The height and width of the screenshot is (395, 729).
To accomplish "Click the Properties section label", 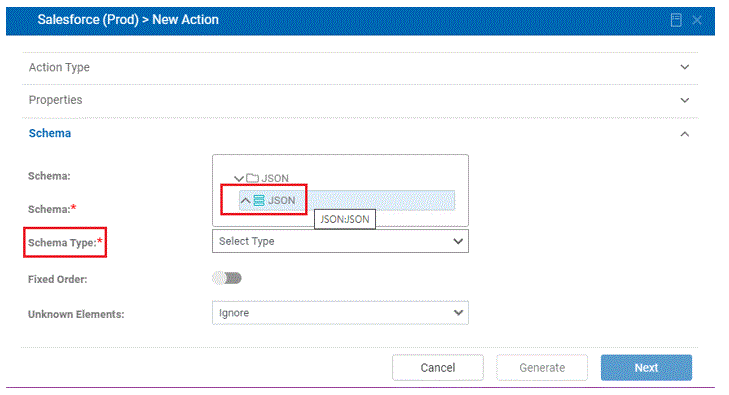I will pyautogui.click(x=55, y=100).
